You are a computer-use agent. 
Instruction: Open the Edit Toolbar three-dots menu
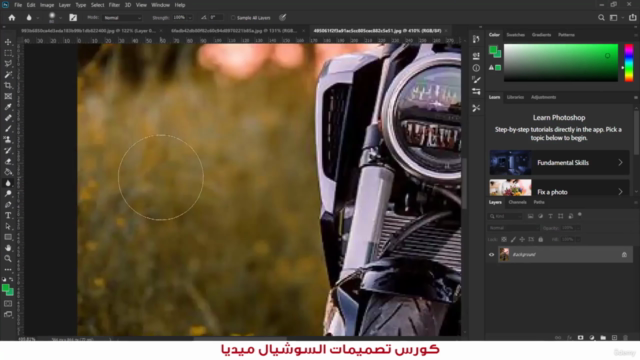tap(8, 269)
